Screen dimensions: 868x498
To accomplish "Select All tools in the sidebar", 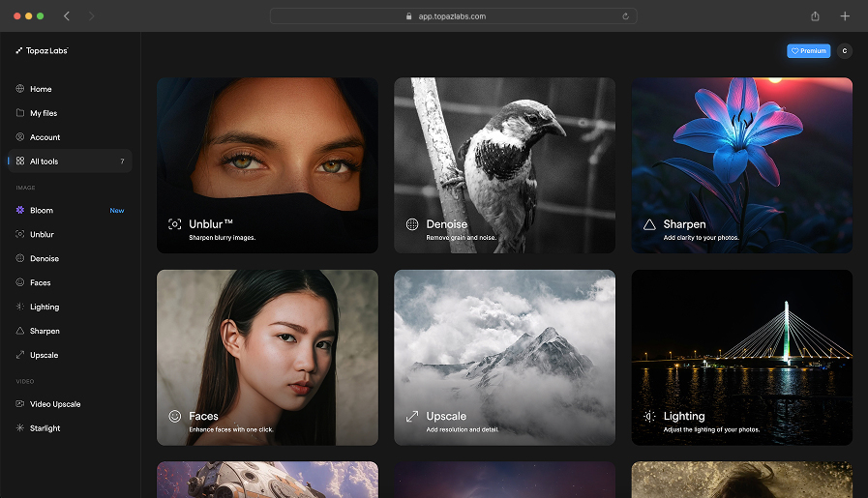I will click(70, 161).
